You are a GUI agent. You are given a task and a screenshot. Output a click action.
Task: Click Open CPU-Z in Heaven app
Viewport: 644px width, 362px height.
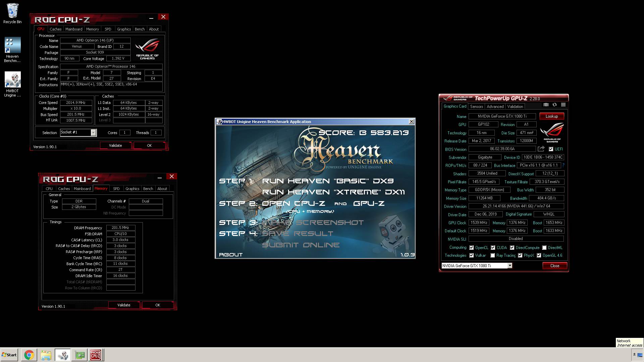293,203
